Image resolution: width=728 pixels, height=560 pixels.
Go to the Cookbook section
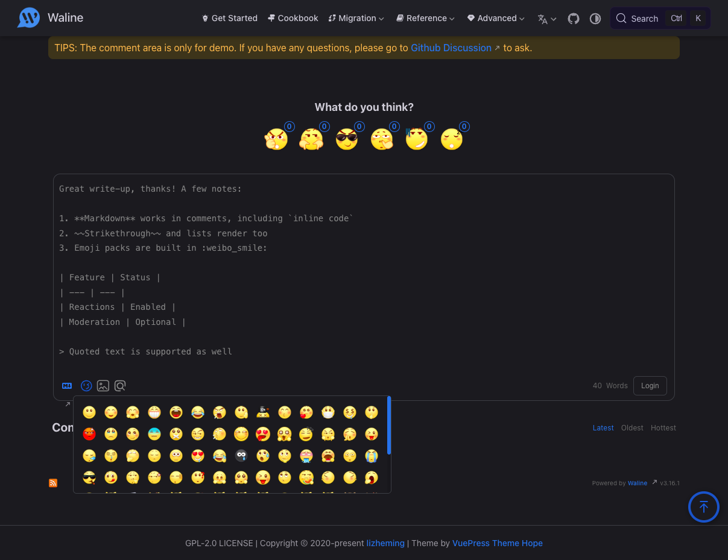[293, 18]
